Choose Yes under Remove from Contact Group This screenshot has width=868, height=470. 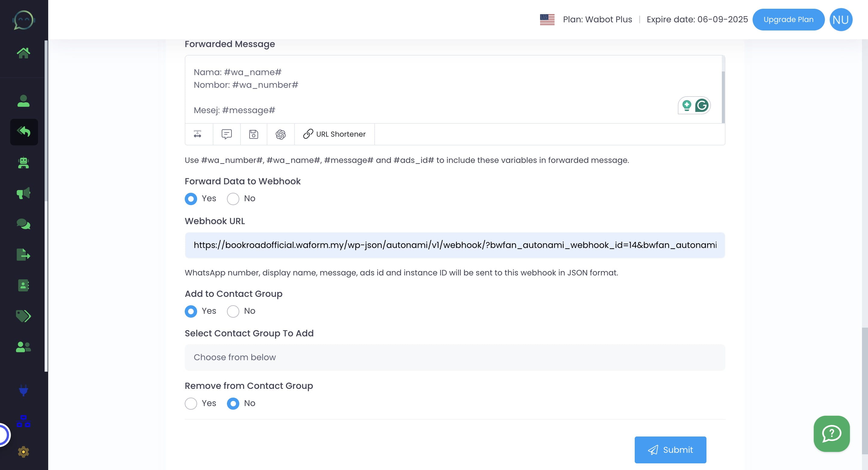point(191,403)
